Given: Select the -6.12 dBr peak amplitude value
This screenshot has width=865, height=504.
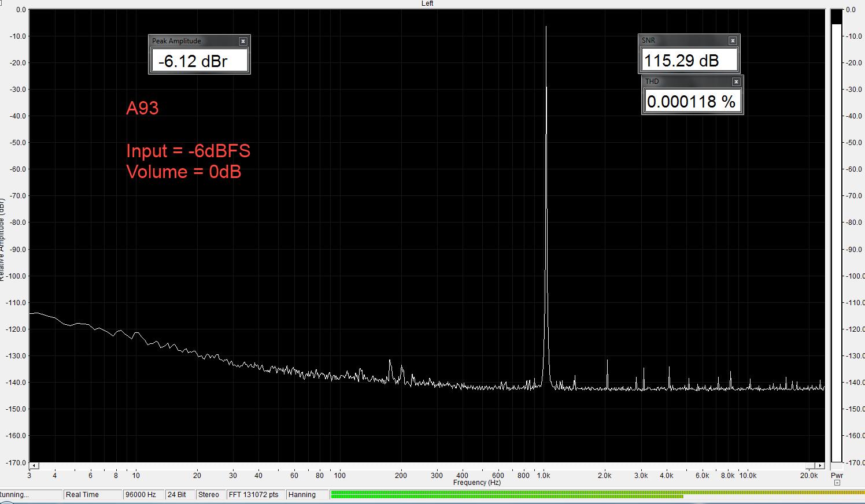Looking at the screenshot, I should [199, 61].
